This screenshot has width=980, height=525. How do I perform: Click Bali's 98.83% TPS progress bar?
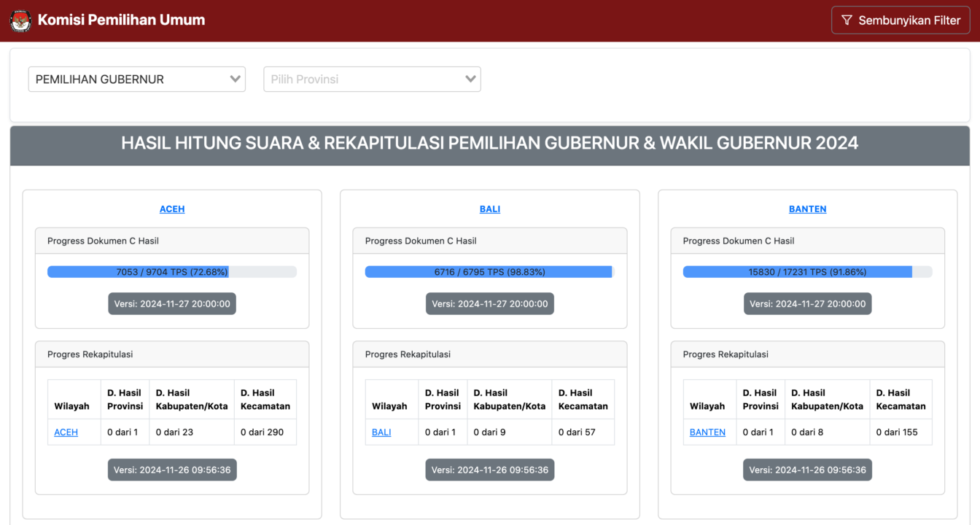point(490,272)
